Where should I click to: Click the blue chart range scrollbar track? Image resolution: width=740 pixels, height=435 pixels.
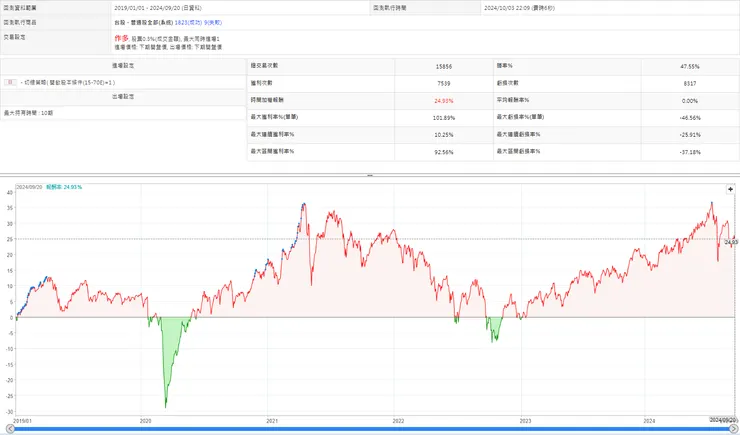tap(371, 429)
